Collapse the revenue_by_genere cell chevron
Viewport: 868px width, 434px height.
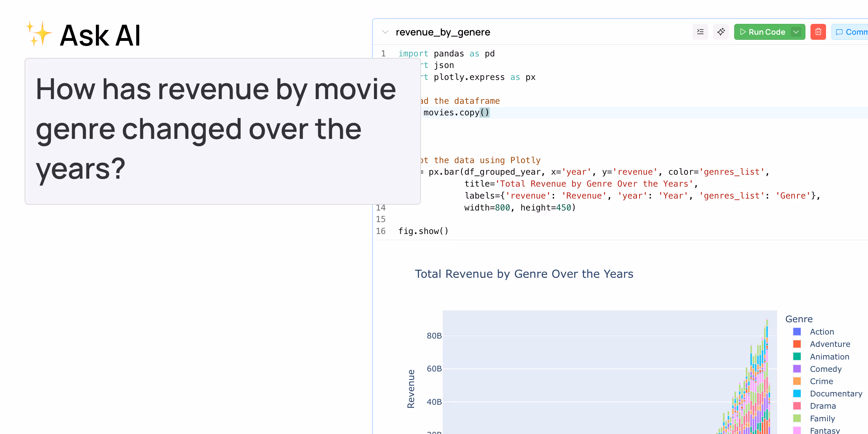pyautogui.click(x=385, y=32)
